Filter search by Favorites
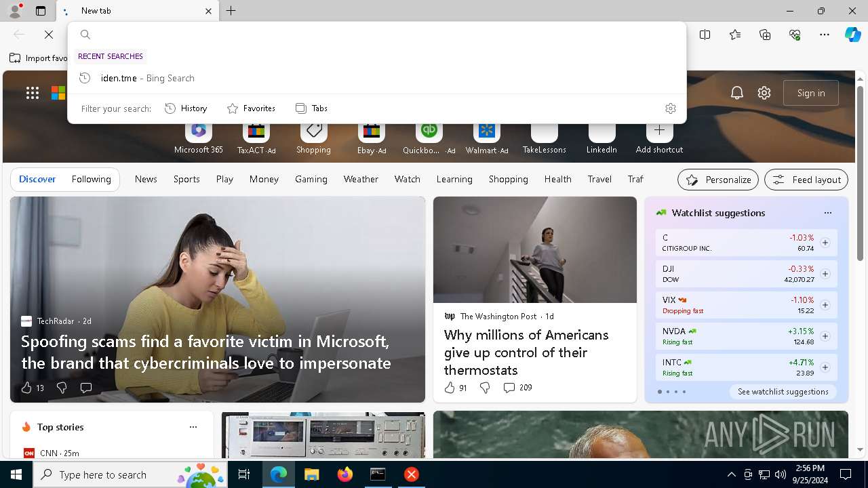Viewport: 868px width, 488px height. point(251,108)
